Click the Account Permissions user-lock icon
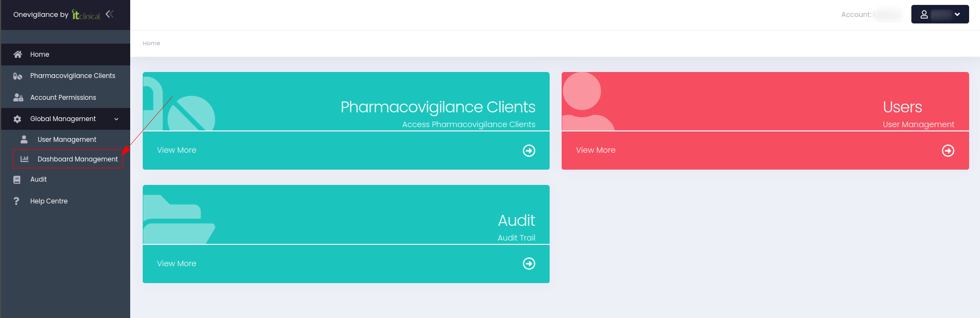 [18, 98]
